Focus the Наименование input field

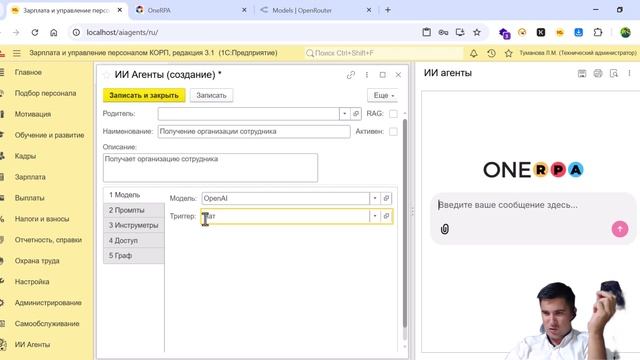[x=254, y=131]
